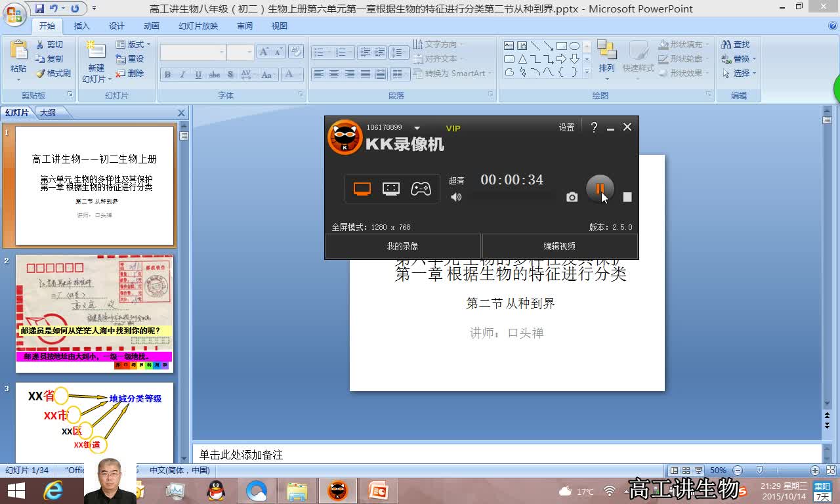This screenshot has width=840, height=504.
Task: Click the VIP label in KK录像机
Action: [x=453, y=128]
